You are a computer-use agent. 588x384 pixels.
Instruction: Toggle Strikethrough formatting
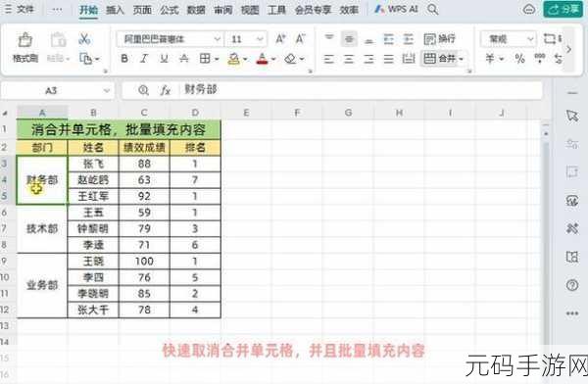[x=184, y=59]
